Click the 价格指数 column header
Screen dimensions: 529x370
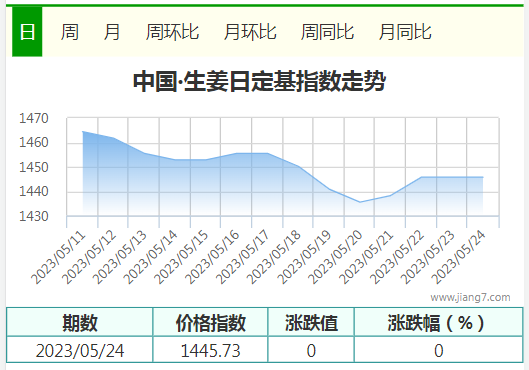210,322
